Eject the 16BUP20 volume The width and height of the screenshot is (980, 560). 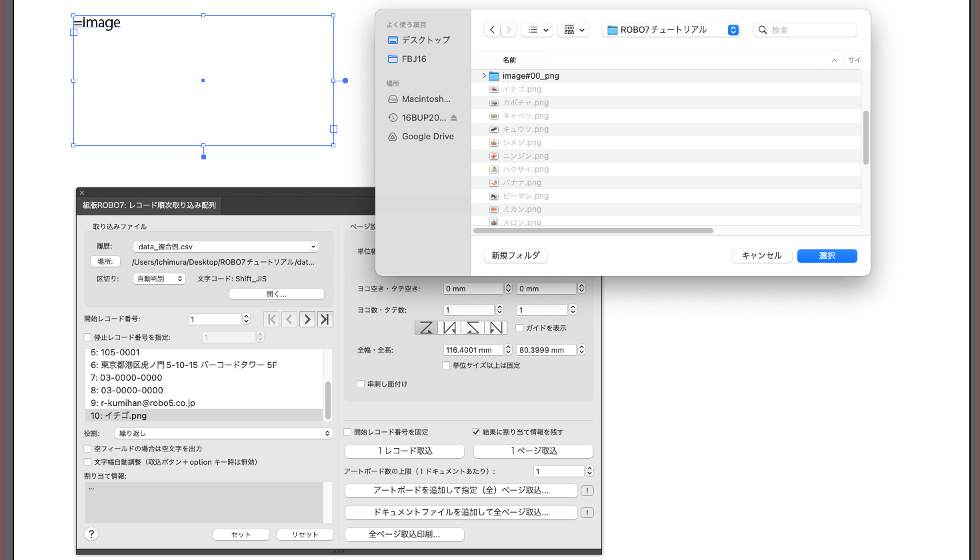point(454,118)
